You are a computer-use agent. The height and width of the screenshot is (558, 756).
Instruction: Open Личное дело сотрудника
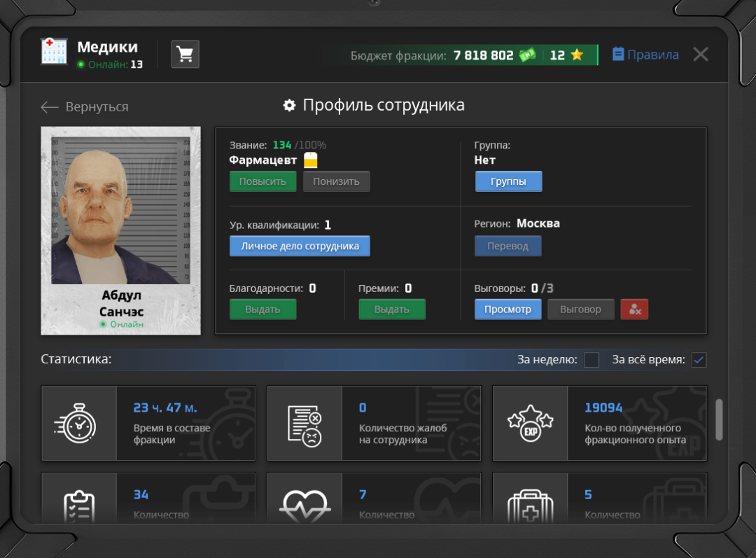[x=300, y=246]
